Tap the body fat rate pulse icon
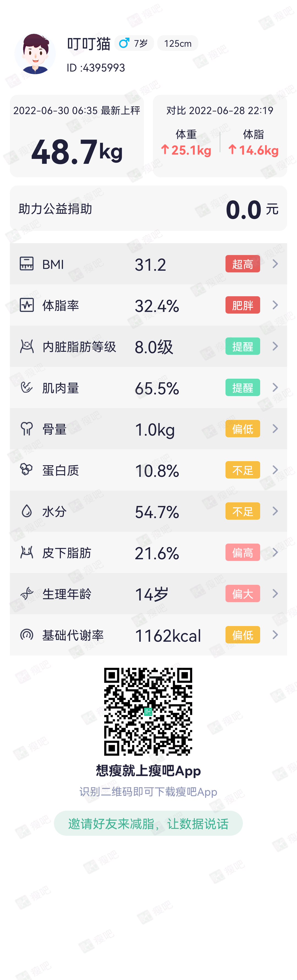This screenshot has height=980, width=297. 27,305
